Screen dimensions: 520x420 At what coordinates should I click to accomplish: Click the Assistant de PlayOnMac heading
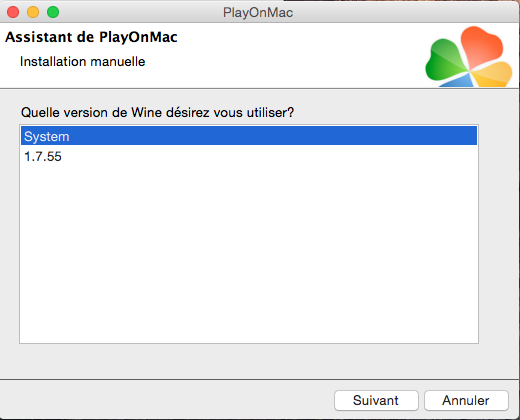point(91,37)
